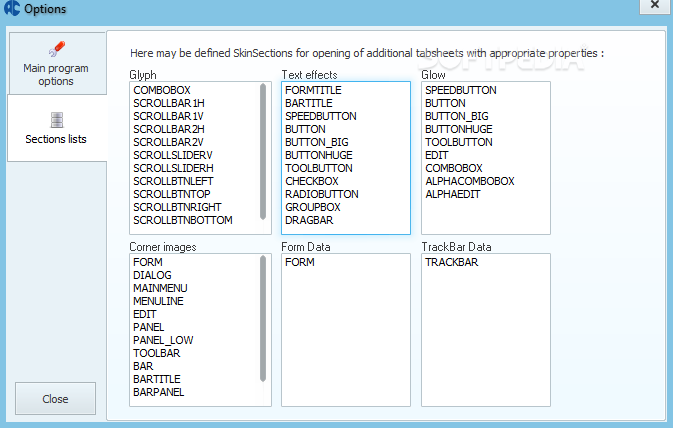Select TRACKBAR in the TrackBar Data list
Viewport: 673px width, 428px height.
coord(452,262)
